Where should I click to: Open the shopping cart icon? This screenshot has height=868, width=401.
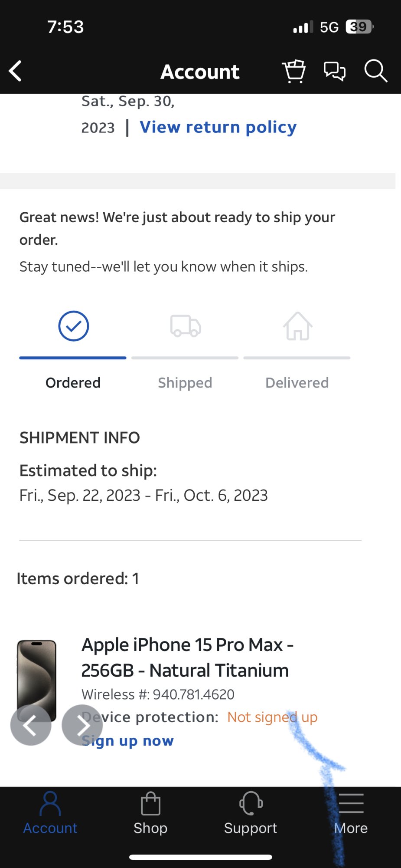coord(294,71)
